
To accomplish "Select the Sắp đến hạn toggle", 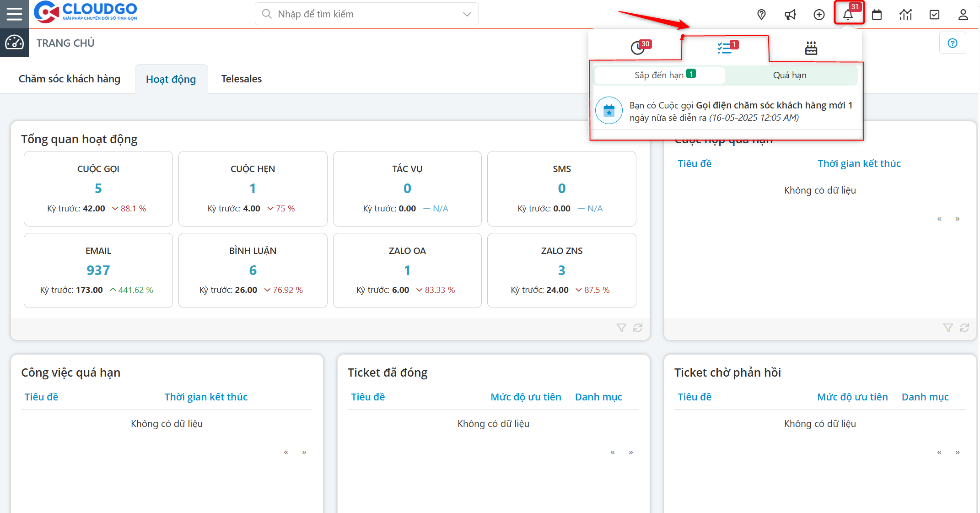I will click(659, 75).
